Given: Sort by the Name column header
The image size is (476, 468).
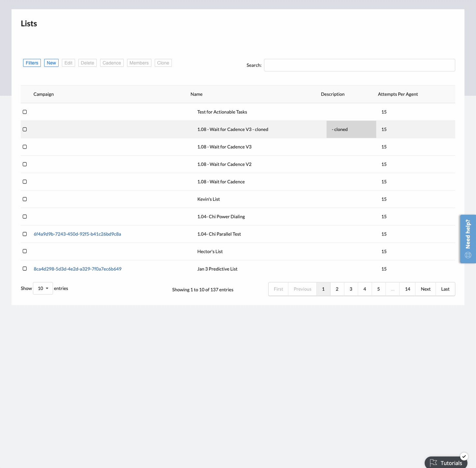Looking at the screenshot, I should 197,94.
